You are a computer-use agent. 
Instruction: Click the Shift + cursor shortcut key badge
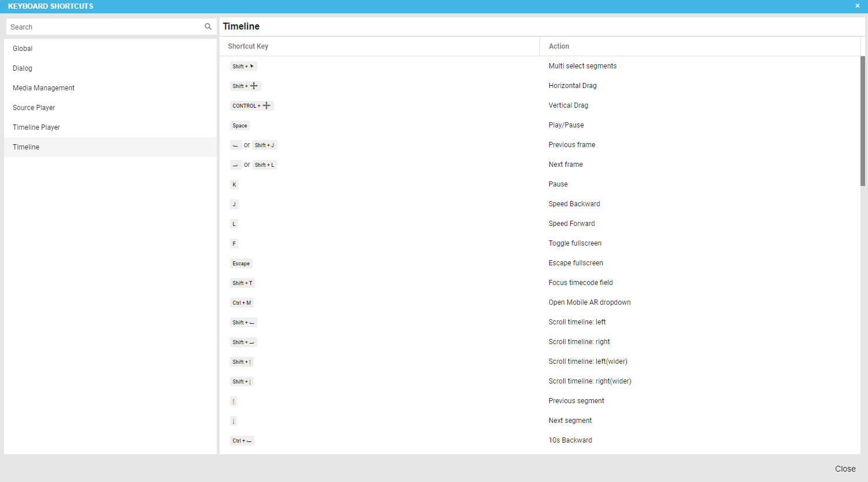tap(243, 67)
